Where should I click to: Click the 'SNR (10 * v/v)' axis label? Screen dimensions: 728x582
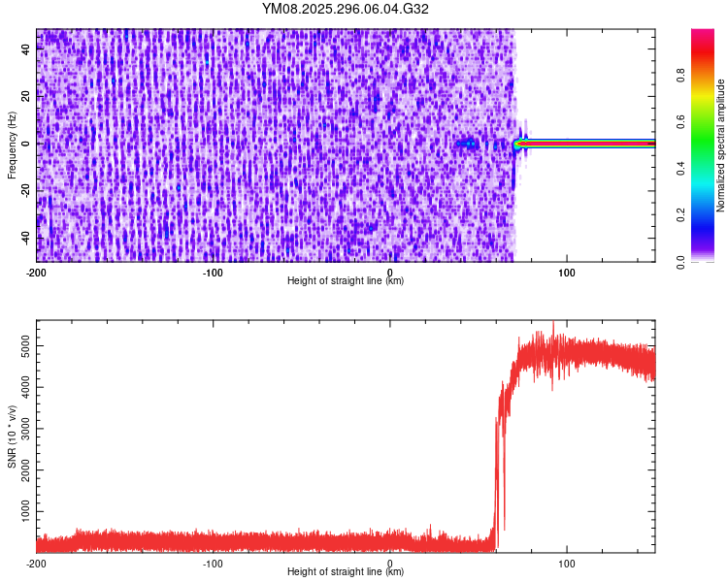pyautogui.click(x=11, y=436)
